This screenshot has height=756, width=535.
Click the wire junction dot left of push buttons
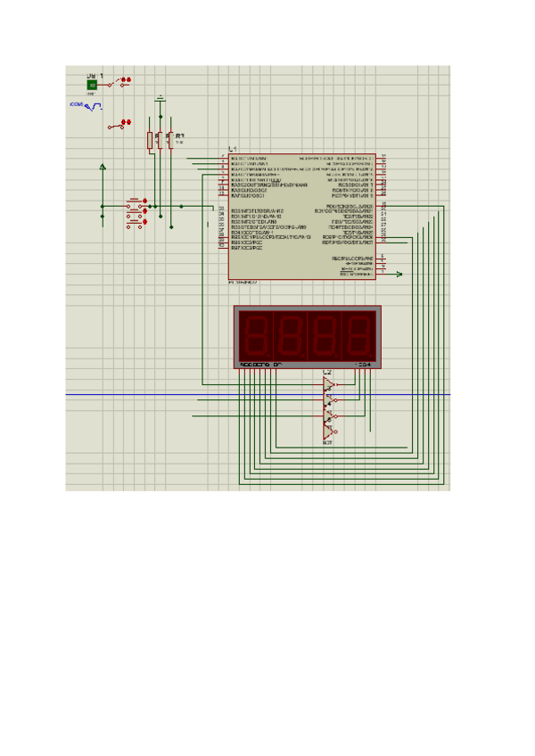[x=103, y=206]
